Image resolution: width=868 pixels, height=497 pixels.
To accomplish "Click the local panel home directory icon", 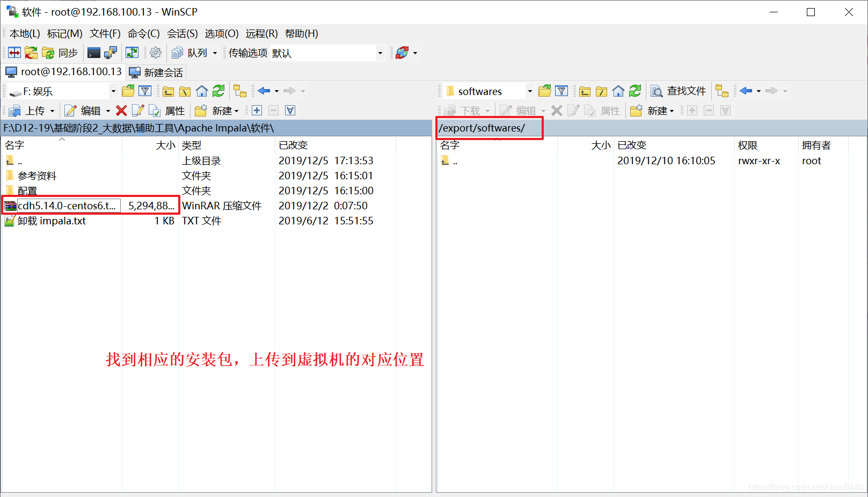I will (x=202, y=91).
